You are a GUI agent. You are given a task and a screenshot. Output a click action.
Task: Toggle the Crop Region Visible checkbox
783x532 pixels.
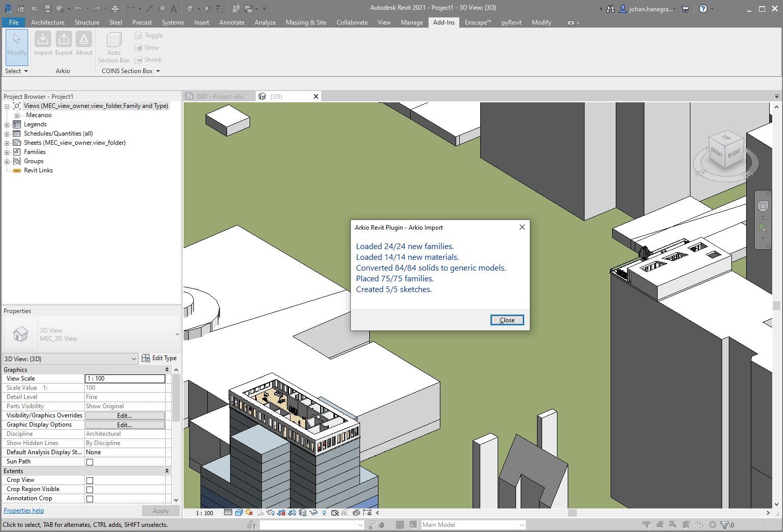[x=90, y=490]
